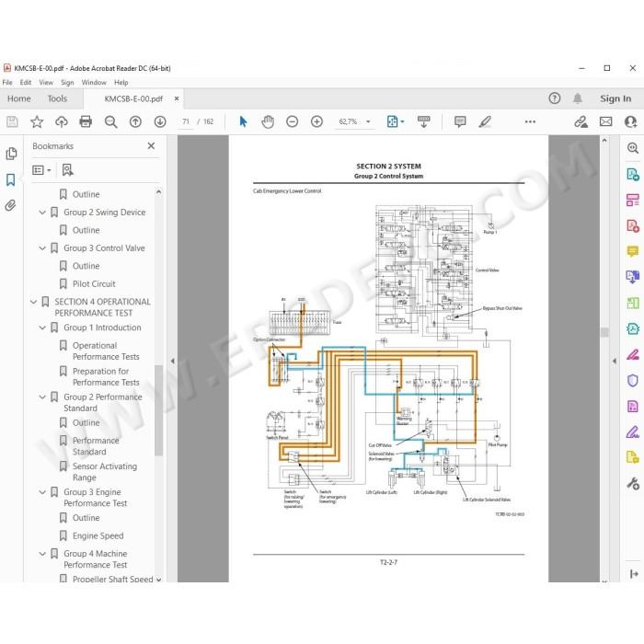Click the Sign In button
The width and height of the screenshot is (644, 644).
(615, 98)
